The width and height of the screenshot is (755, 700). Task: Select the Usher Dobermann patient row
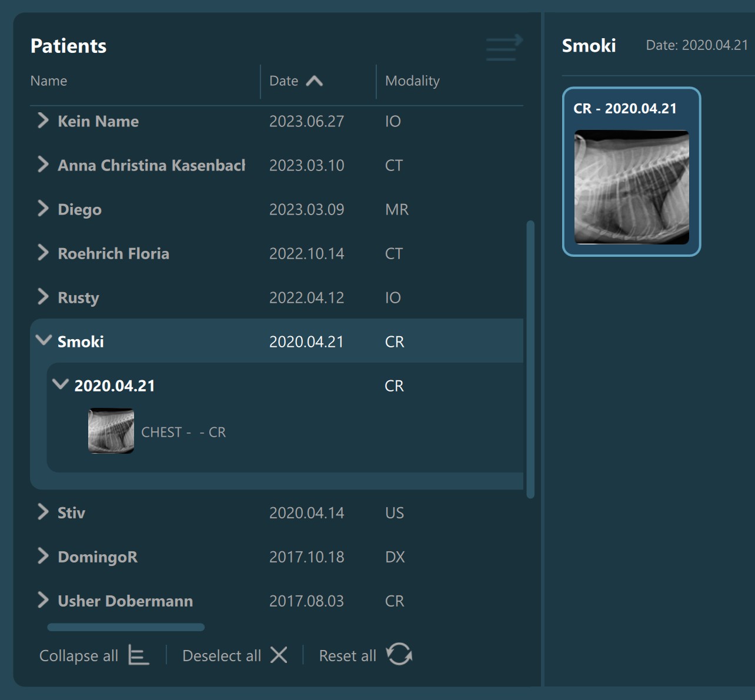[125, 601]
